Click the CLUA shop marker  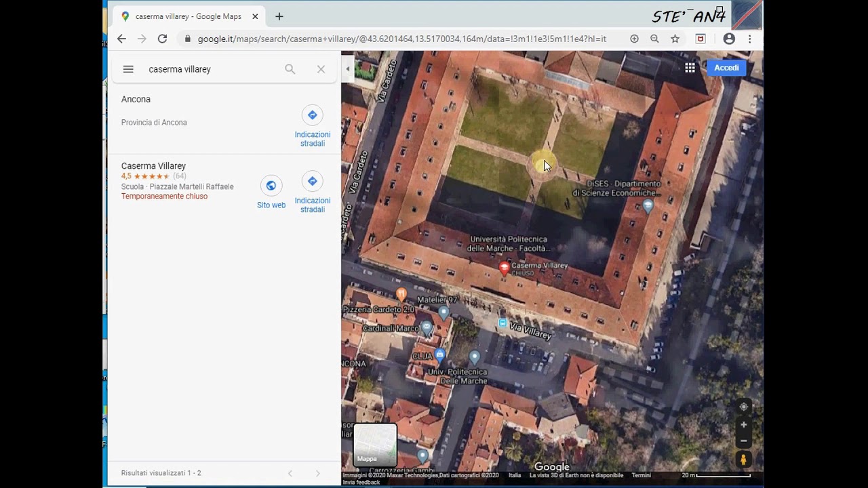pos(440,354)
